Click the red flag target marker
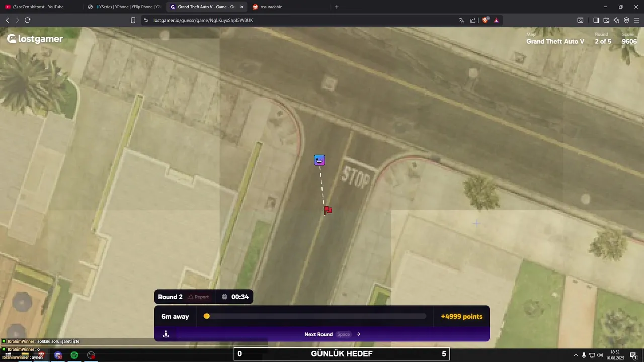Image resolution: width=644 pixels, height=362 pixels. (328, 210)
